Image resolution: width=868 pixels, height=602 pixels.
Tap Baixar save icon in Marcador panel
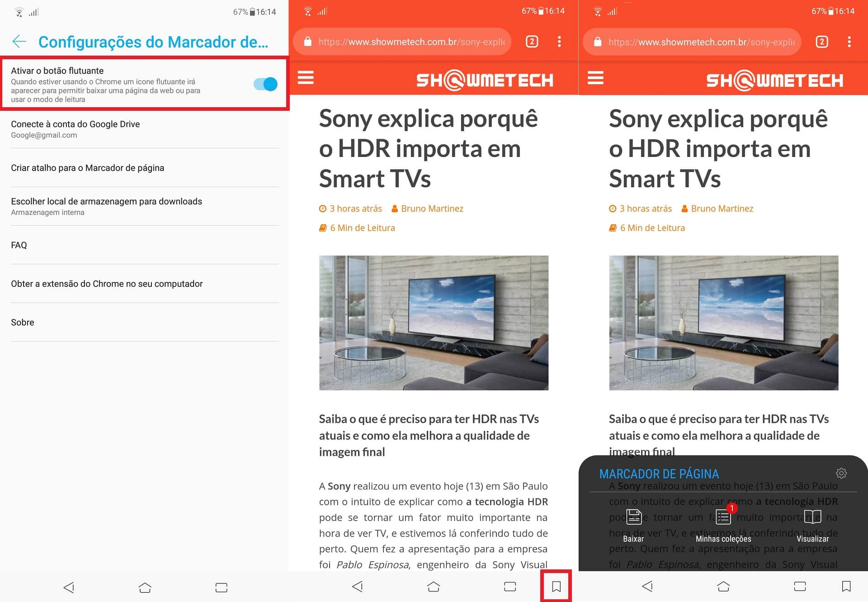(633, 517)
